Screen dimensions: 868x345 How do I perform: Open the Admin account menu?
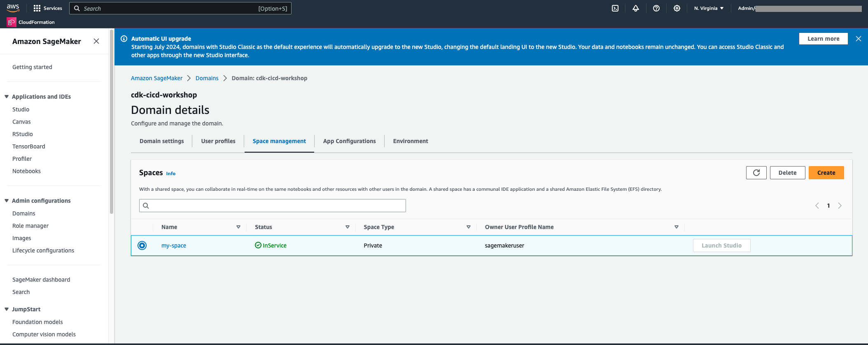coord(800,8)
